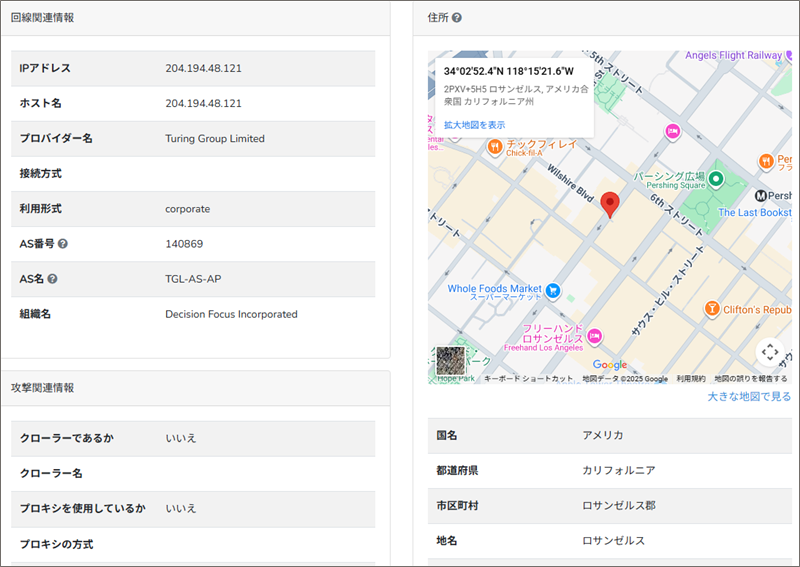This screenshot has width=800, height=567.
Task: Click help icon next to AS番号
Action: pos(63,244)
